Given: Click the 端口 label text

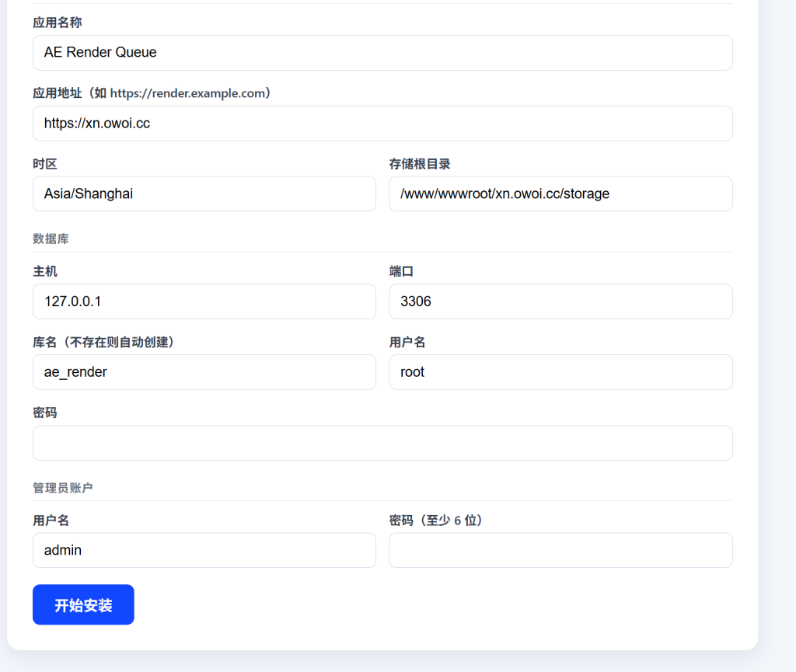Looking at the screenshot, I should pos(401,271).
